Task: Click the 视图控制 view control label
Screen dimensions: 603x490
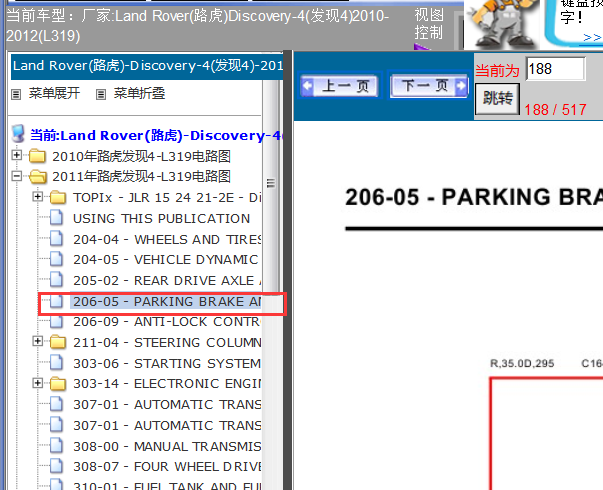Action: pyautogui.click(x=429, y=24)
